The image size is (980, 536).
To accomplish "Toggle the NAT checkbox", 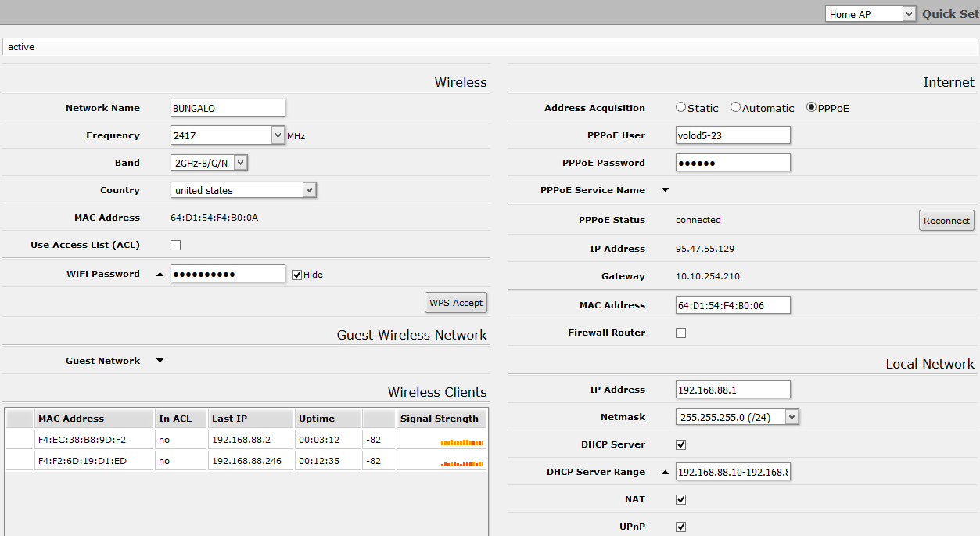I will pyautogui.click(x=680, y=499).
